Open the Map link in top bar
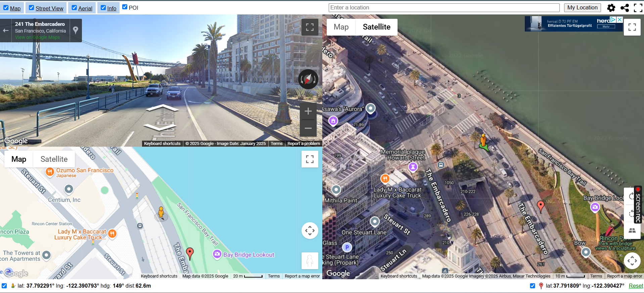Screen dimensions: 644x293 (x=15, y=8)
